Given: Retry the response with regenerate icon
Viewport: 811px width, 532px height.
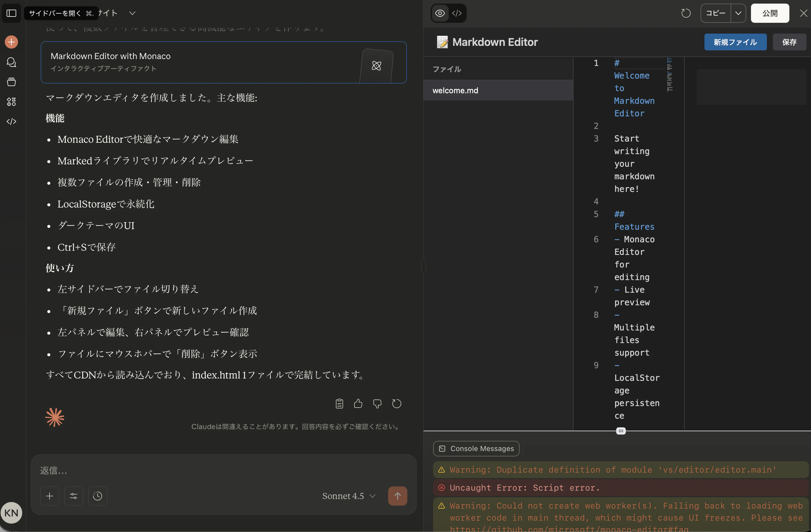Looking at the screenshot, I should coord(396,404).
